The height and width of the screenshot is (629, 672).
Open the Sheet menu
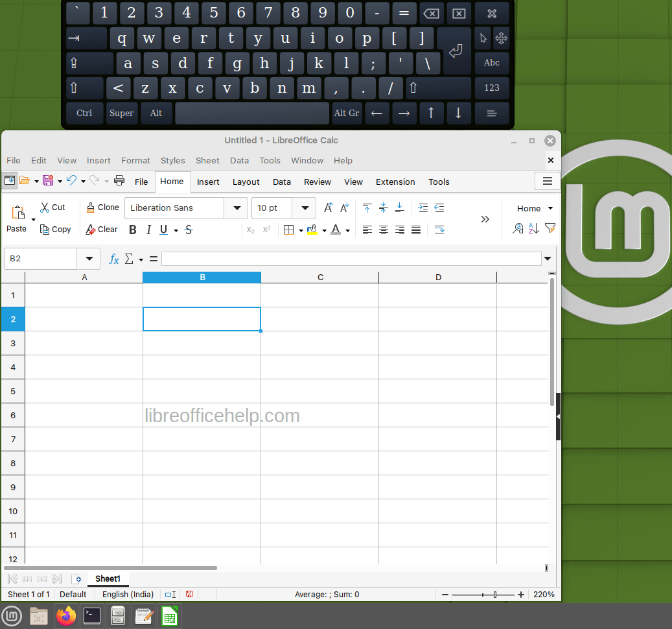pyautogui.click(x=207, y=160)
